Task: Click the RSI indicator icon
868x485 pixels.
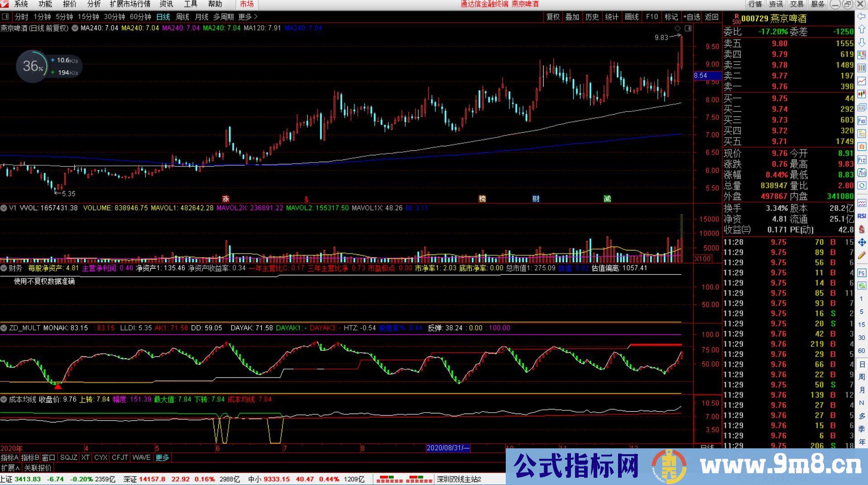Action: point(861,216)
